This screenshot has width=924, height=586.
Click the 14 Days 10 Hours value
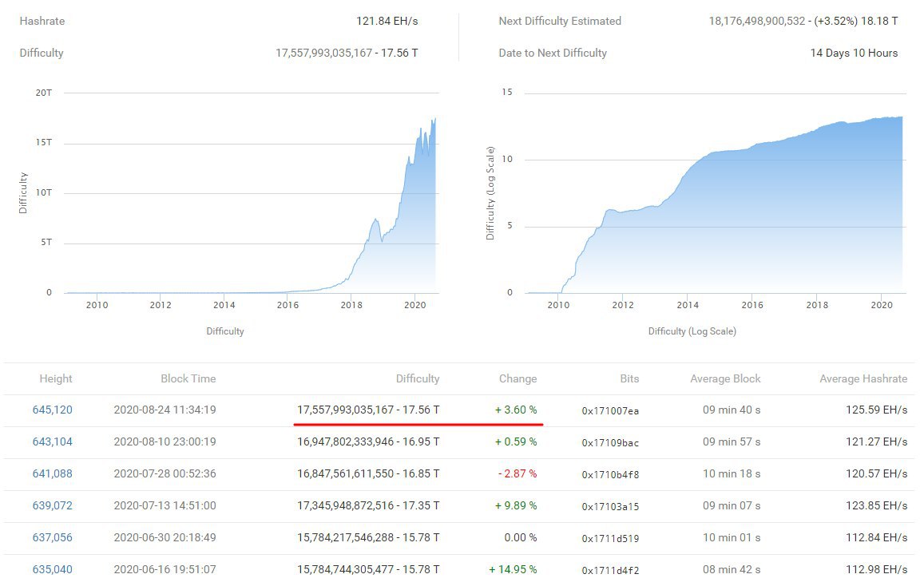(854, 53)
